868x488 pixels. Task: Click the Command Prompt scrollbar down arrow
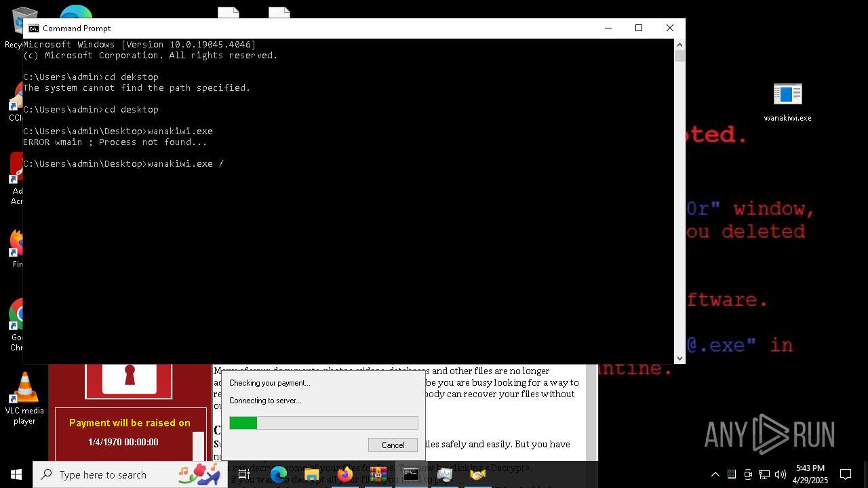(x=679, y=359)
